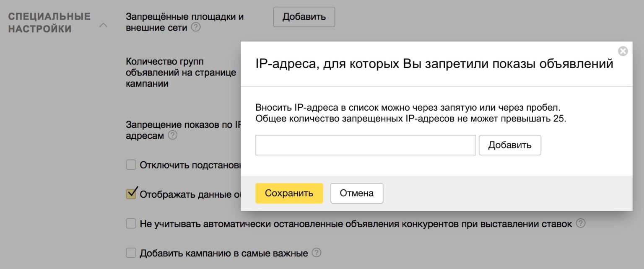Viewport: 644px width, 269px height.
Task: Show help for Запрещение показов по IP
Action: (x=172, y=136)
